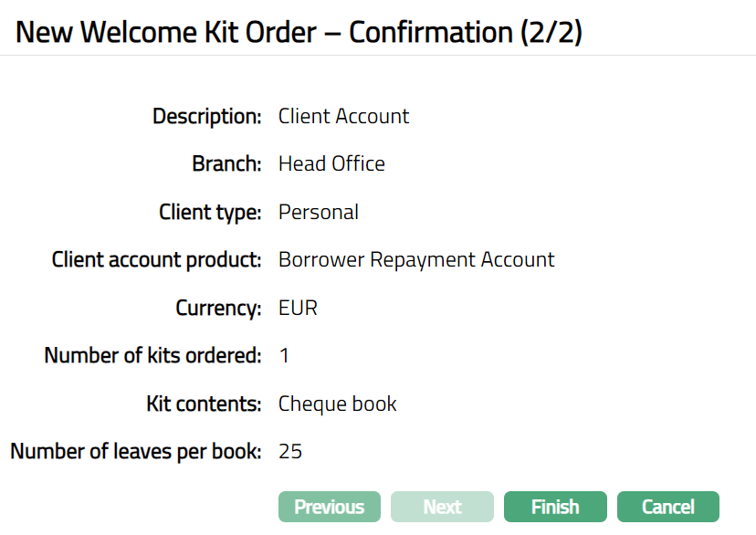
Task: Go back with the Previous button
Action: pyautogui.click(x=329, y=507)
